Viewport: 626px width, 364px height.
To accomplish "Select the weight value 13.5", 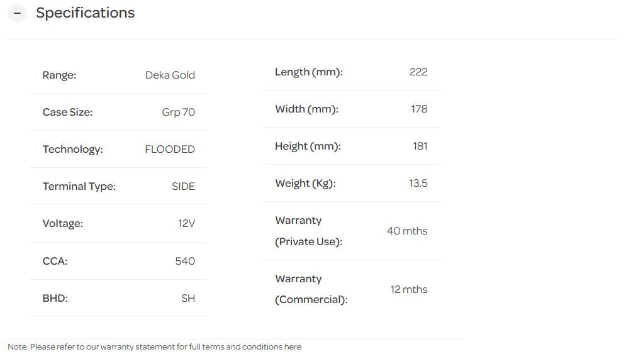I will click(x=418, y=183).
